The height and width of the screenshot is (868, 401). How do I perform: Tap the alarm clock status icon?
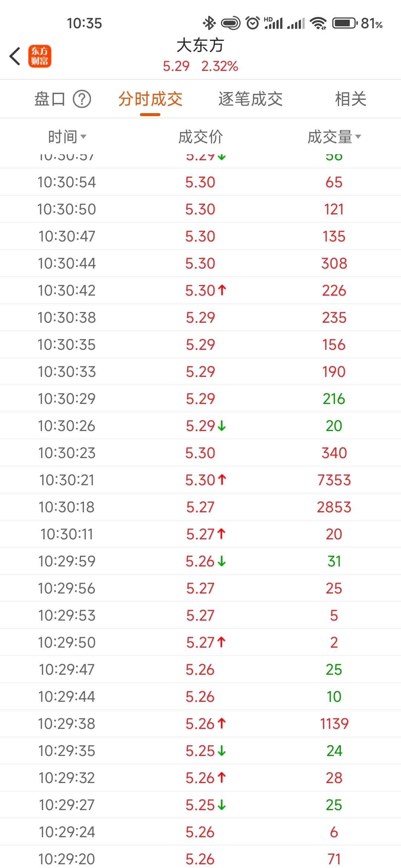tap(253, 23)
